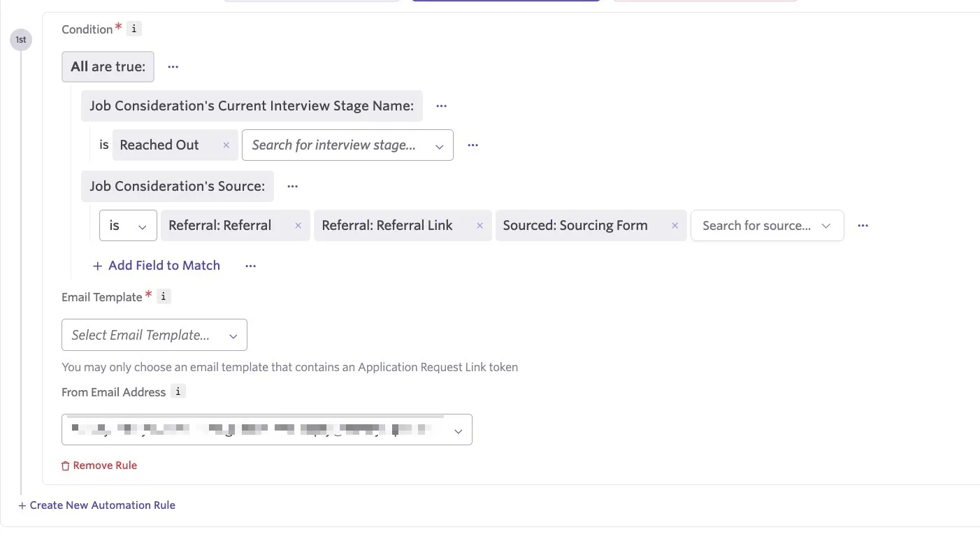Click the 1st rule step badge
The height and width of the screenshot is (548, 980).
point(21,40)
